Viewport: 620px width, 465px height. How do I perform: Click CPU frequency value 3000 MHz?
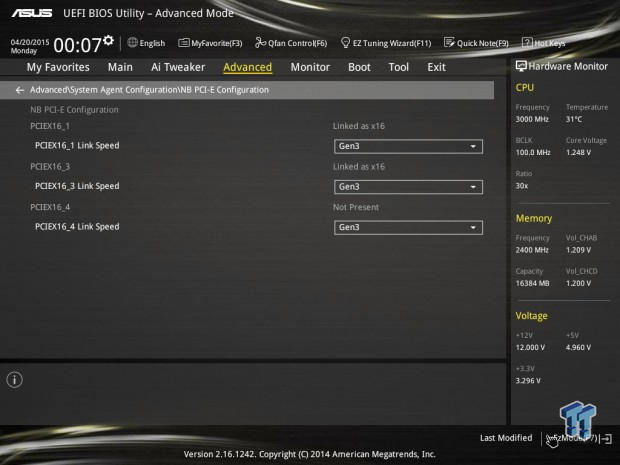(532, 119)
